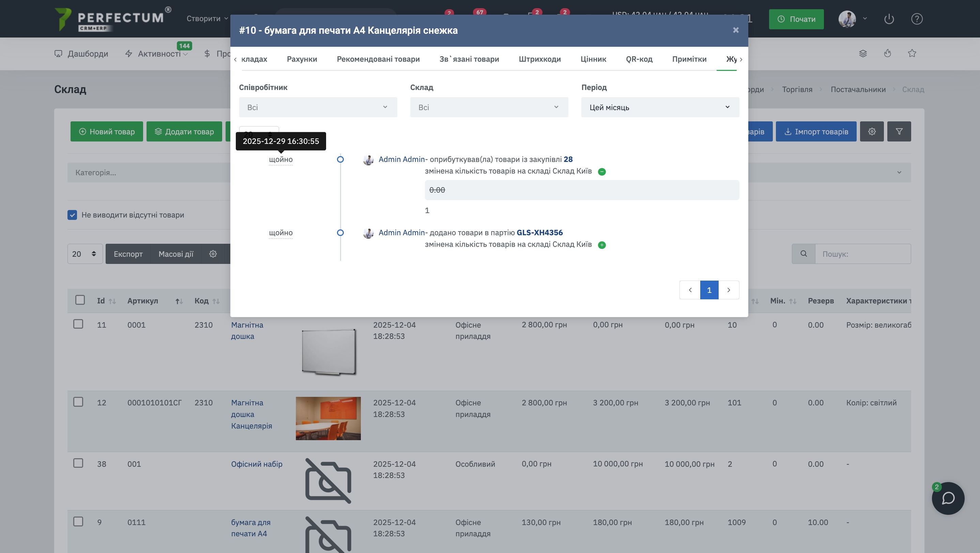Open the chat bubble widget
980x553 pixels.
click(948, 498)
